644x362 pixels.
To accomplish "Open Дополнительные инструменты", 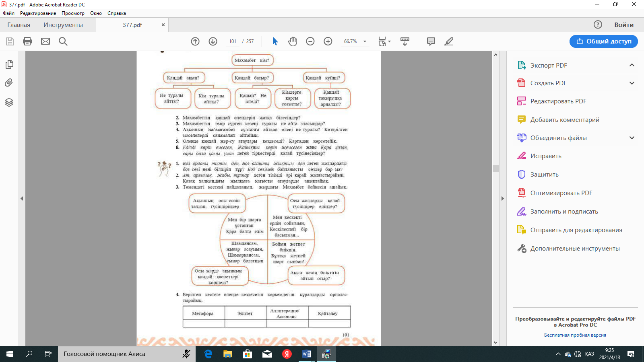I will point(575,249).
